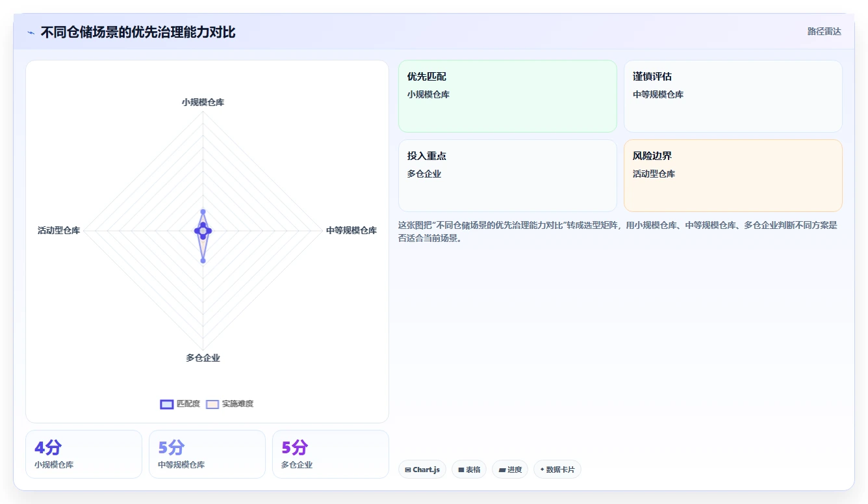Click the 匹配度 legend color box
Viewport: 868px width, 504px height.
pyautogui.click(x=167, y=404)
